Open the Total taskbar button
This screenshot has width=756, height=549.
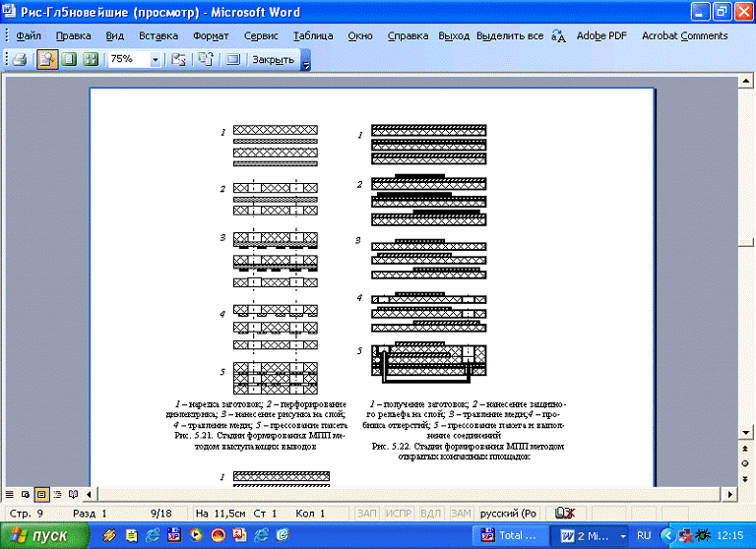(512, 535)
